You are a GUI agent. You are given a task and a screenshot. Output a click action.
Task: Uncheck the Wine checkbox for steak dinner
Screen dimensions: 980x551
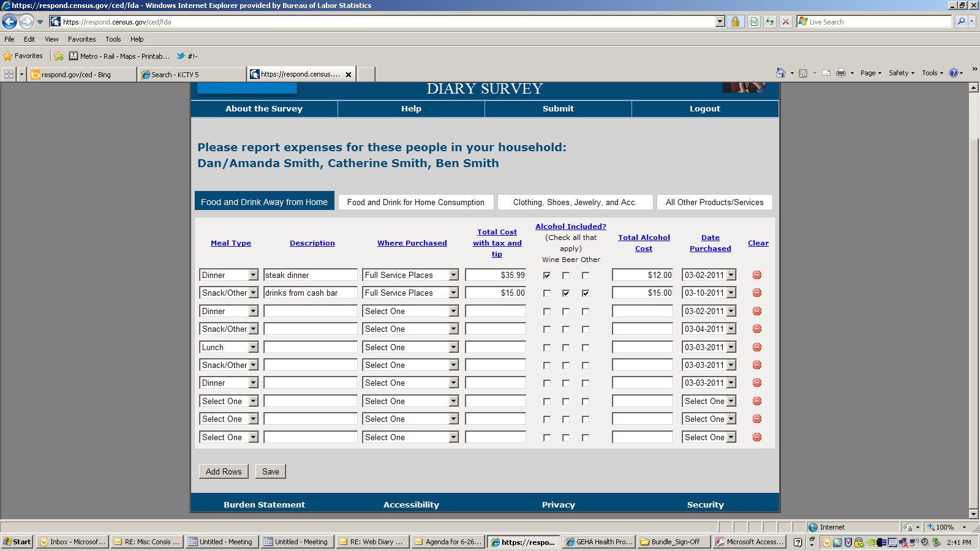547,275
